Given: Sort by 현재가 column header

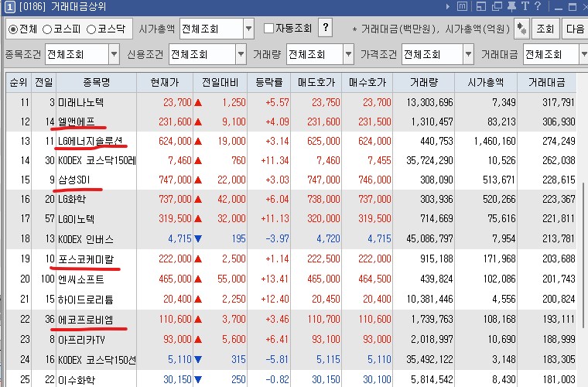Looking at the screenshot, I should click(165, 82).
